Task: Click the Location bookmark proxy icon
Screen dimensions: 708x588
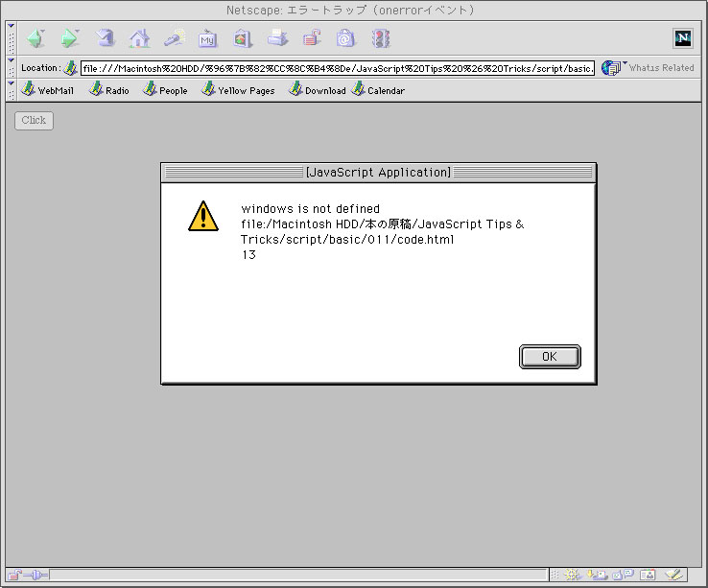Action: tap(70, 68)
